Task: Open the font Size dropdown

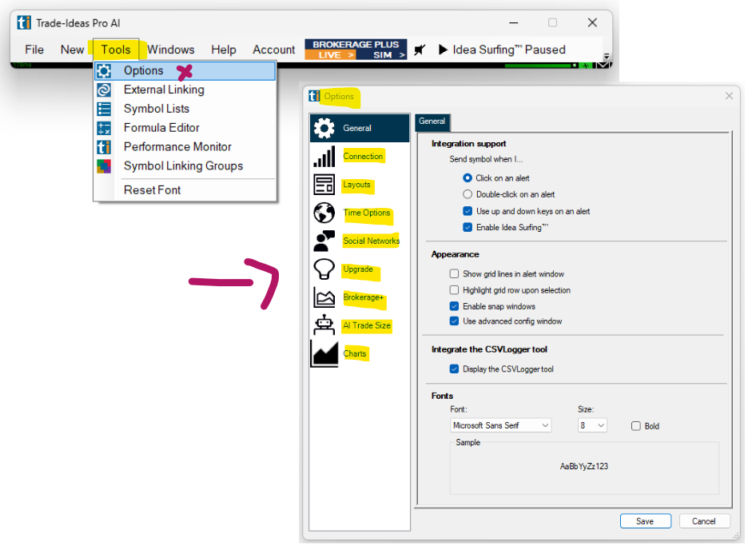Action: tap(592, 426)
